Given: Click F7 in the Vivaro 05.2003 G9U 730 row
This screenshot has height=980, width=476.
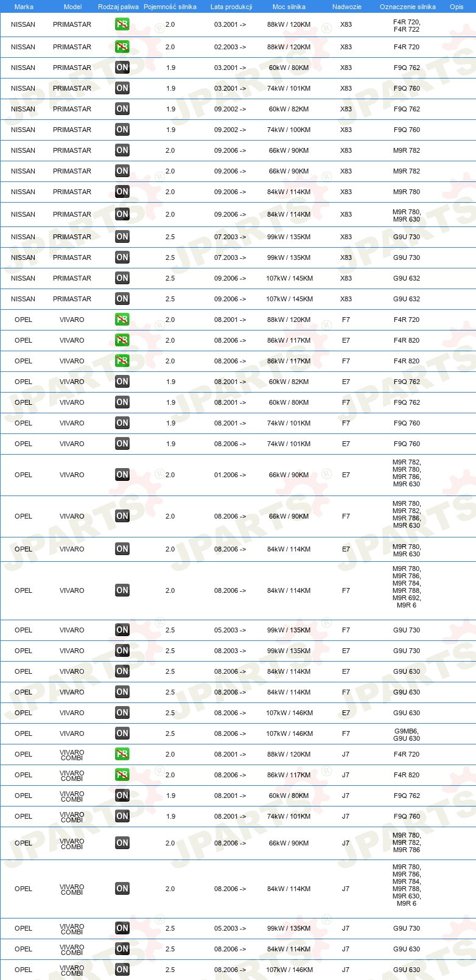Looking at the screenshot, I should point(346,630).
